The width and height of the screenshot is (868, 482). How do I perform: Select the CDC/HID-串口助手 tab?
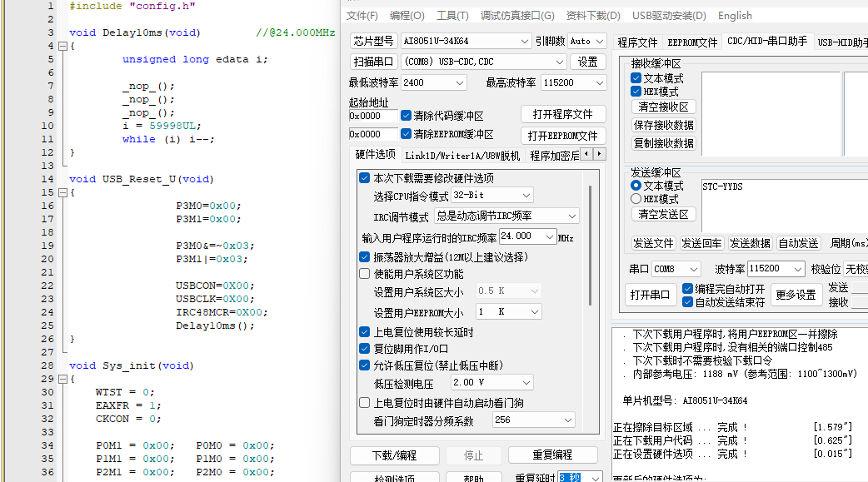click(767, 41)
